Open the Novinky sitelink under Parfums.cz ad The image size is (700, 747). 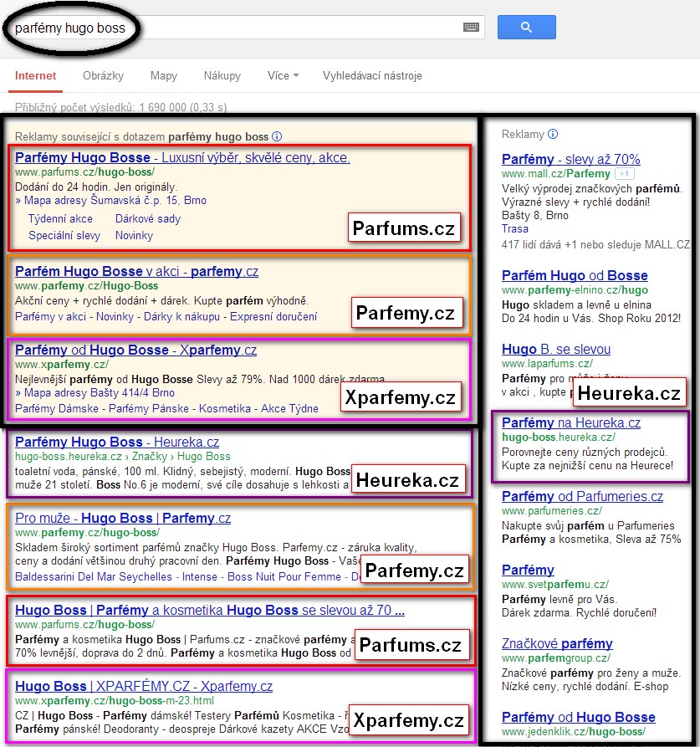coord(134,235)
